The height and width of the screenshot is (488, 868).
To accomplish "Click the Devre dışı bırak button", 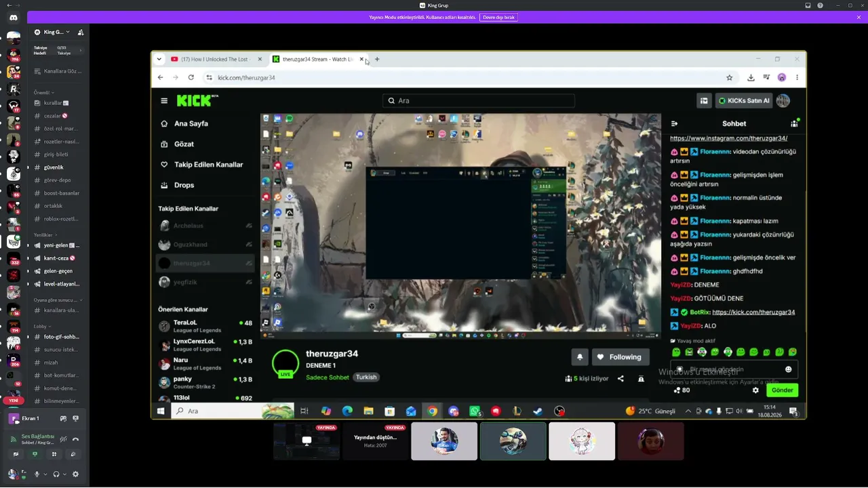I will click(x=499, y=17).
